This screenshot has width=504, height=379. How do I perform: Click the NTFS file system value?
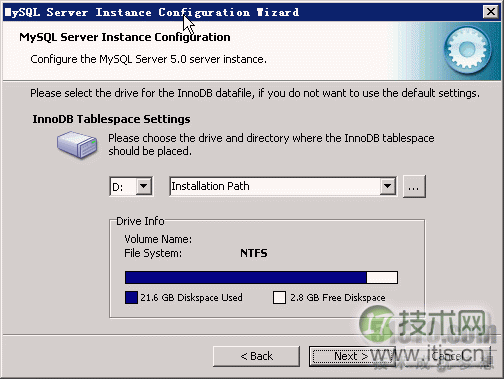pyautogui.click(x=254, y=253)
